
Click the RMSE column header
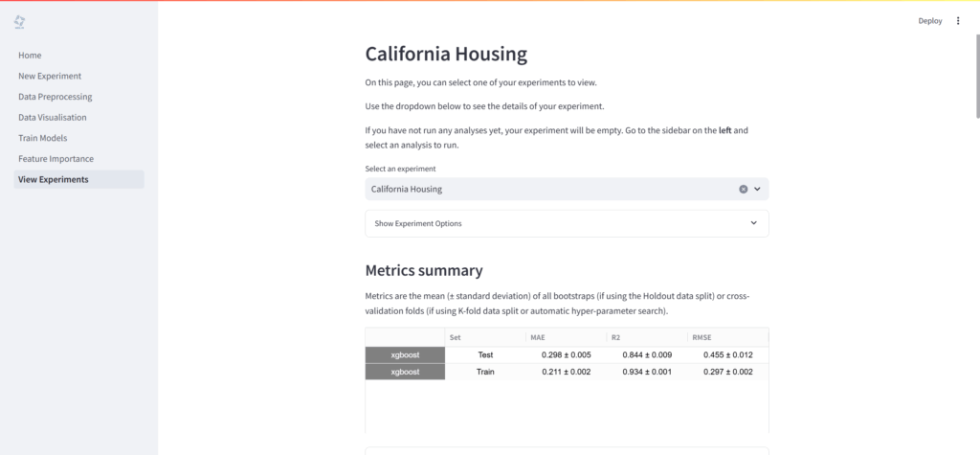pyautogui.click(x=725, y=337)
